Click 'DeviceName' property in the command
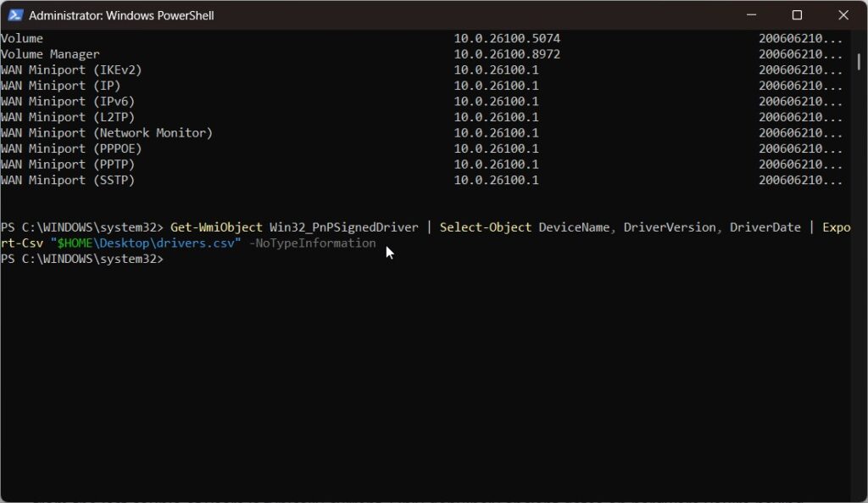The height and width of the screenshot is (503, 868). click(x=574, y=227)
